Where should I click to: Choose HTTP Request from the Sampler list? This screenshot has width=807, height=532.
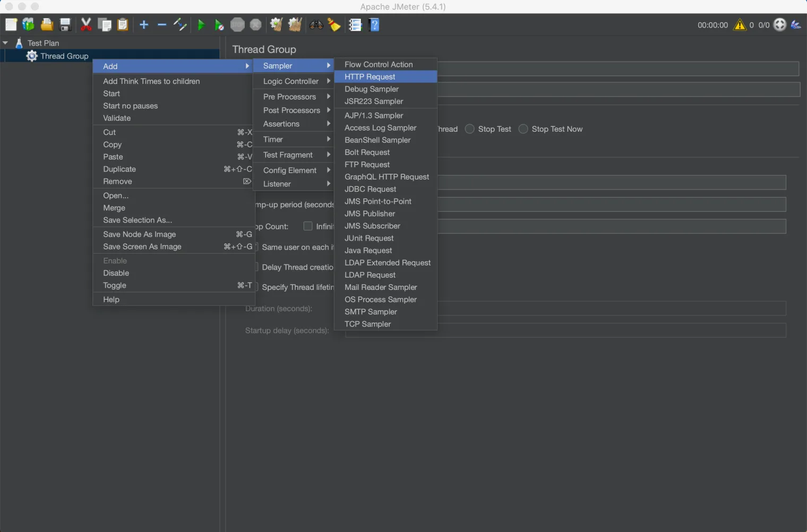[370, 77]
